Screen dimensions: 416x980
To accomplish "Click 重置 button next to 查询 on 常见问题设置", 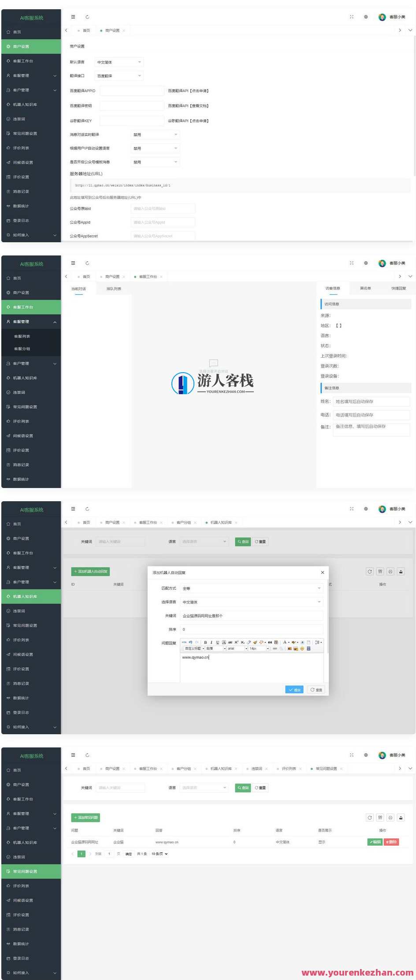I will click(x=260, y=788).
